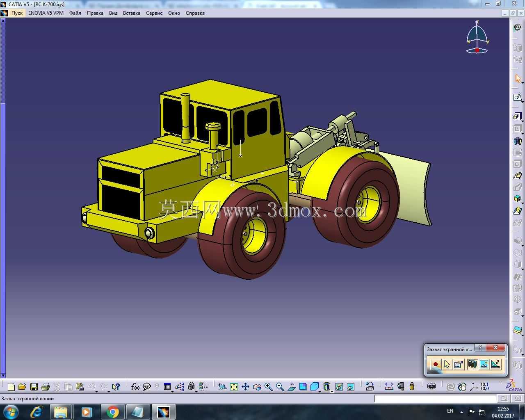Click the Sketcher icon in right toolbar
525x420 pixels.
point(518,97)
